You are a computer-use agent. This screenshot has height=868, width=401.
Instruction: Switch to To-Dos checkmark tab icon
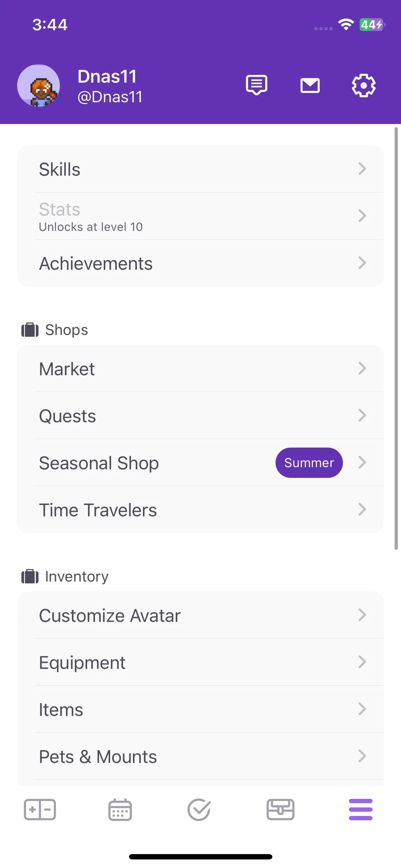click(199, 810)
